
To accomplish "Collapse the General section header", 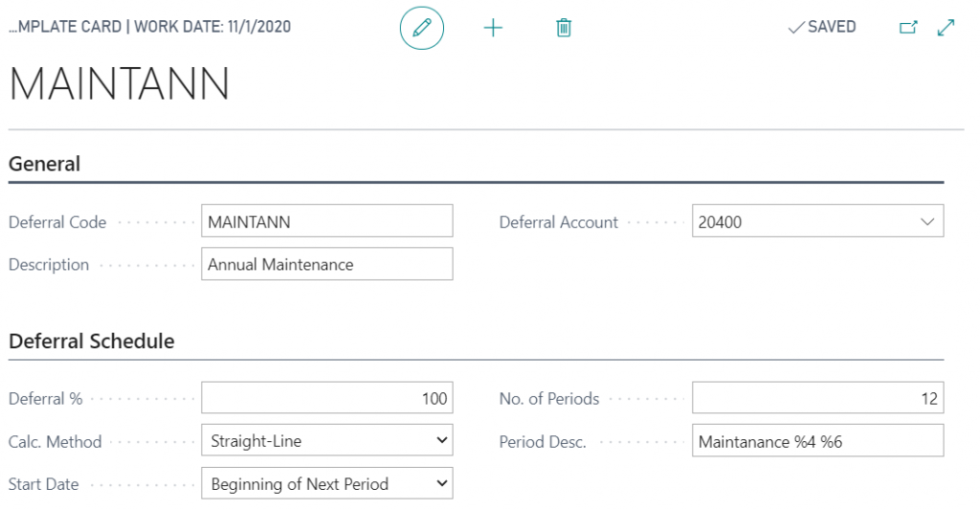I will click(x=45, y=164).
